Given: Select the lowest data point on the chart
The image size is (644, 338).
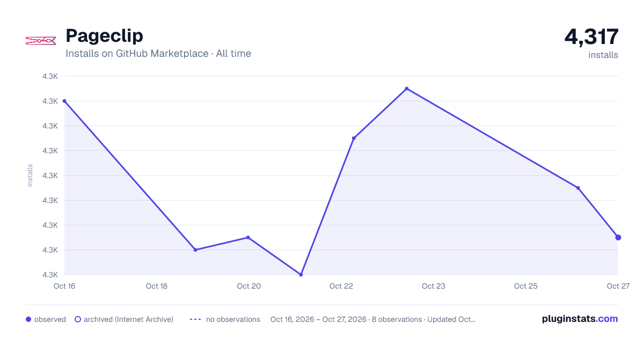Looking at the screenshot, I should (x=301, y=275).
